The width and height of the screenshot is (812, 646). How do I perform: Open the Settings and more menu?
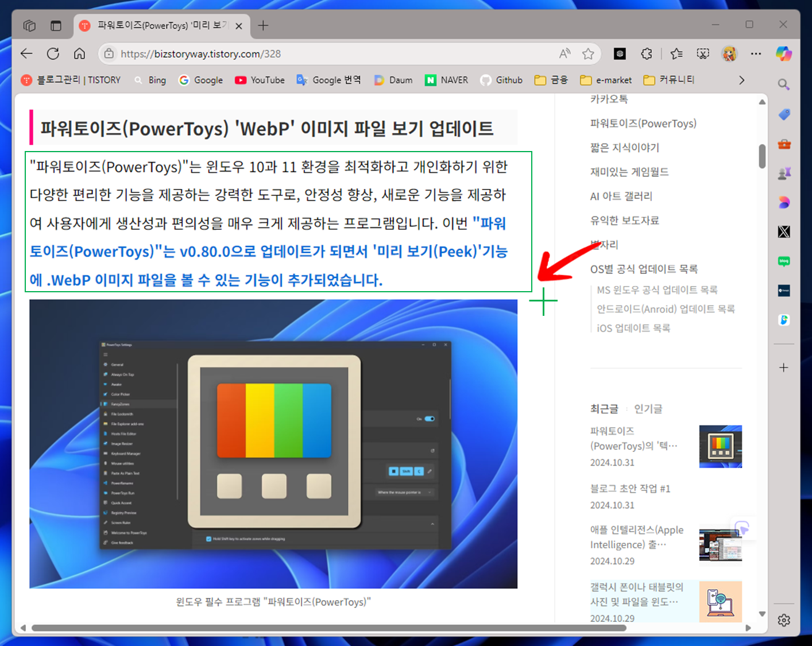(756, 53)
